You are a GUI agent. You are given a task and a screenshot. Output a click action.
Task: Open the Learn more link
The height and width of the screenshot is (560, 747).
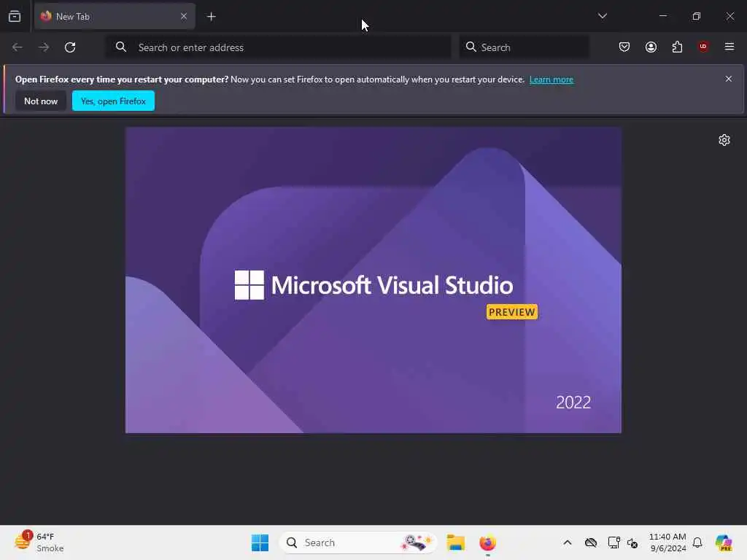[x=551, y=79]
